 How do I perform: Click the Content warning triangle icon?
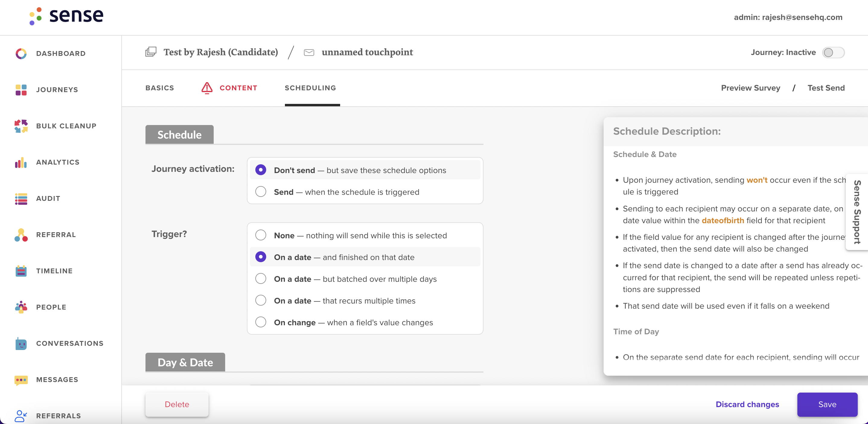point(207,88)
